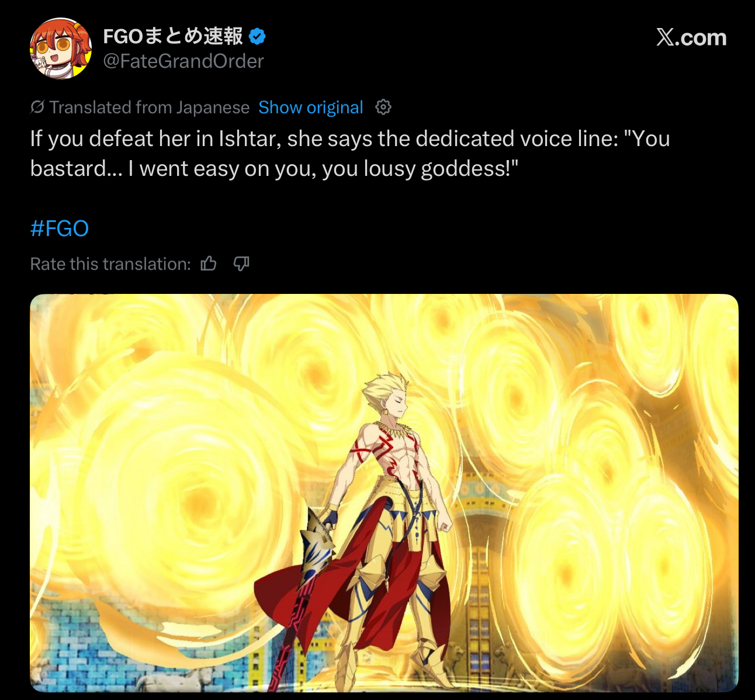The height and width of the screenshot is (700, 755).
Task: Open the #FGO hashtag
Action: pos(60,228)
